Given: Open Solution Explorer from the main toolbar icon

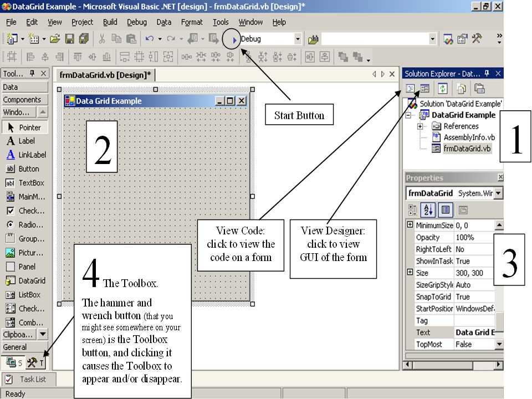Looking at the screenshot, I should pyautogui.click(x=448, y=39).
